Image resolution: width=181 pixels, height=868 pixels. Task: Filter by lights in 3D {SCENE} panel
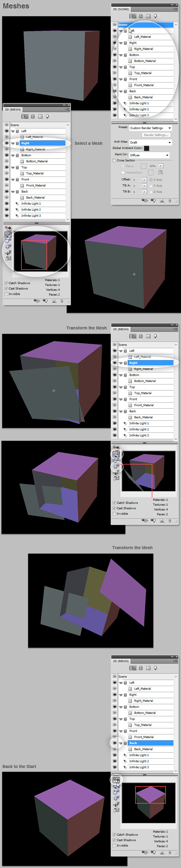155,16
